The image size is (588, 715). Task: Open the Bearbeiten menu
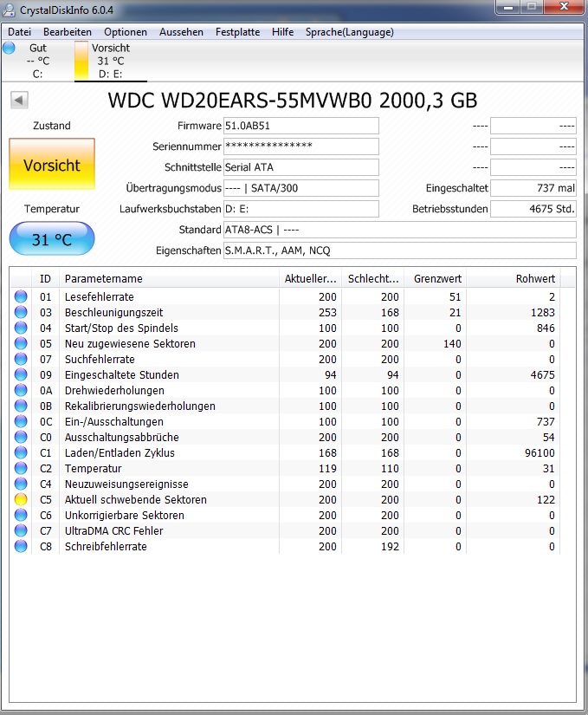click(x=68, y=32)
